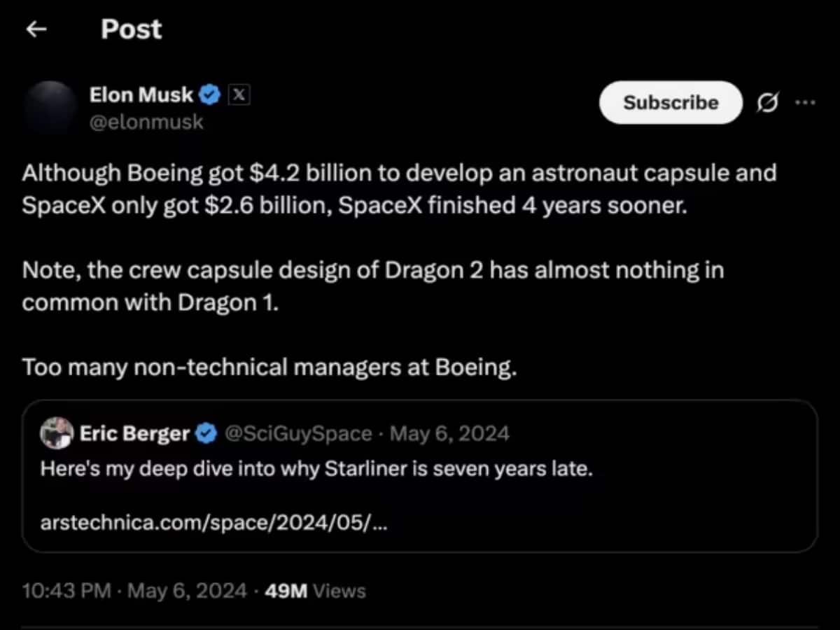840x630 pixels.
Task: Click Elon Musk's blue verified badge
Action: (x=211, y=95)
